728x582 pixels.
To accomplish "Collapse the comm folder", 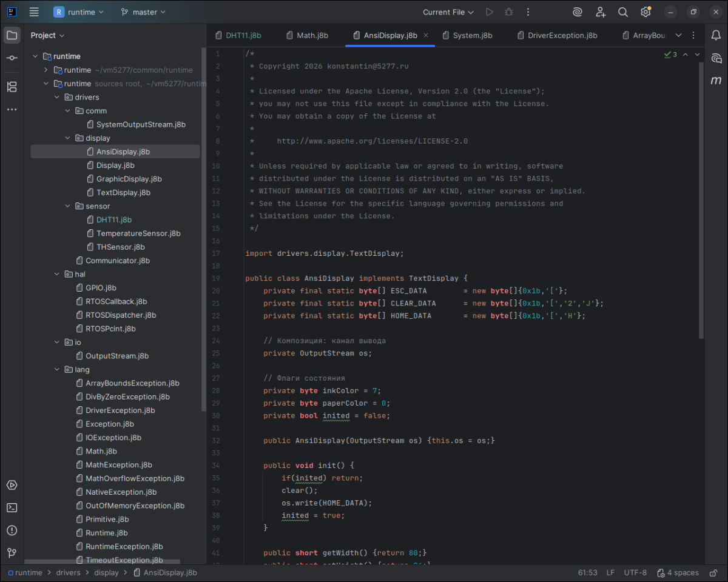I will point(68,111).
